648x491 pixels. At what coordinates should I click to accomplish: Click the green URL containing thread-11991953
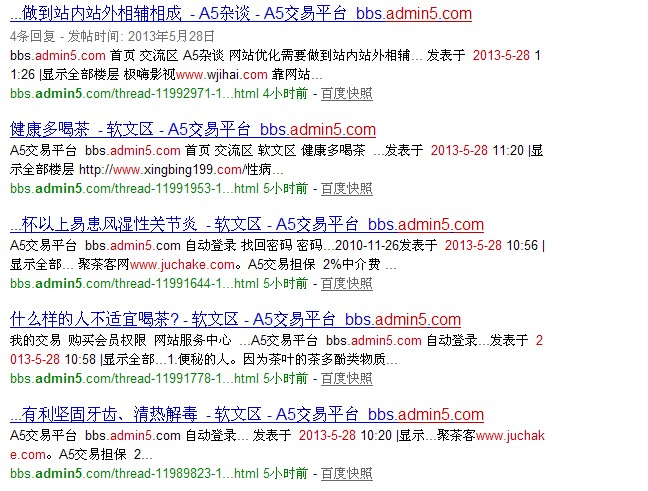[x=134, y=188]
